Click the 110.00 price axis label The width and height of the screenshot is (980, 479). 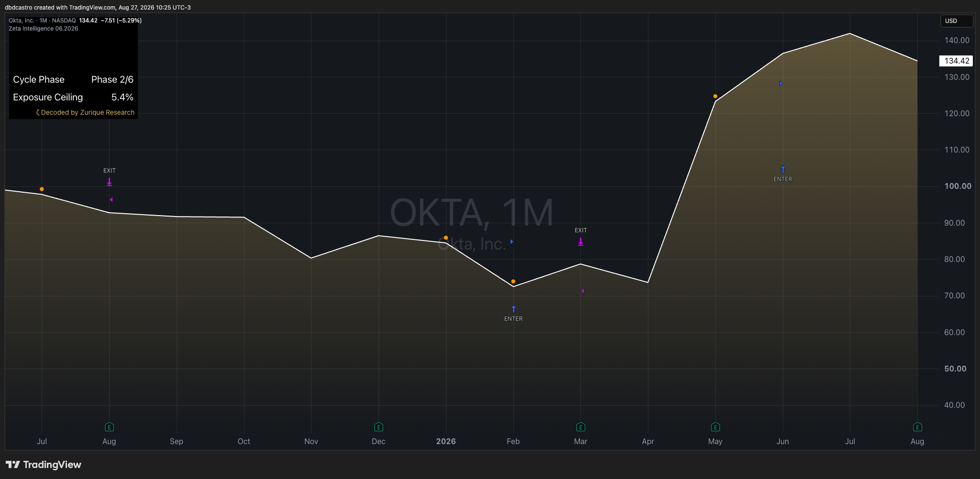(957, 150)
